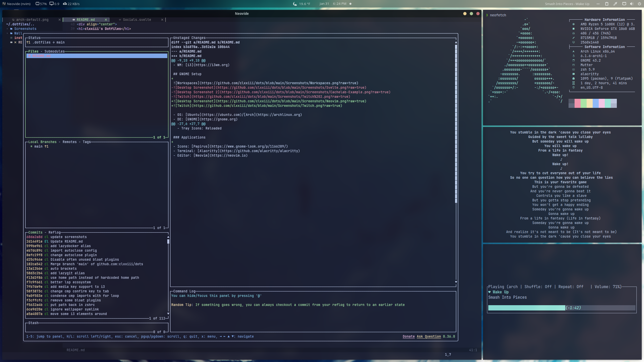Switch to the Socials.svelte tab
The image size is (644, 362).
click(x=137, y=20)
